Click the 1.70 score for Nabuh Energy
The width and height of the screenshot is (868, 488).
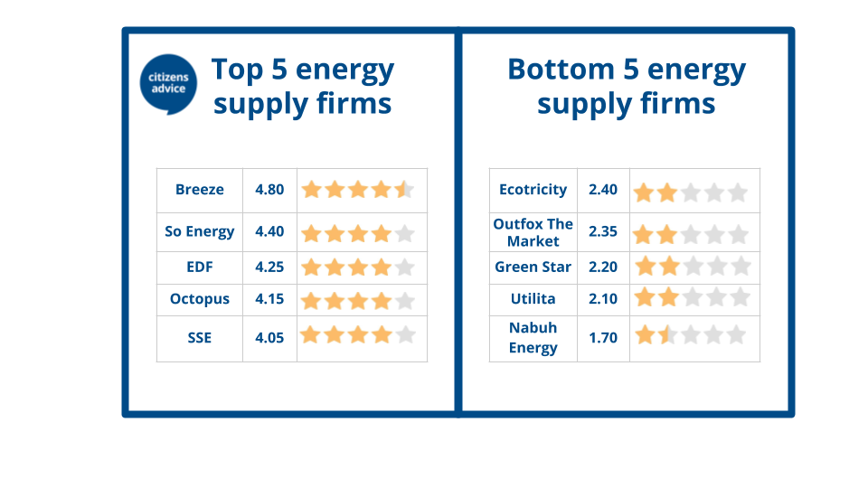(603, 337)
